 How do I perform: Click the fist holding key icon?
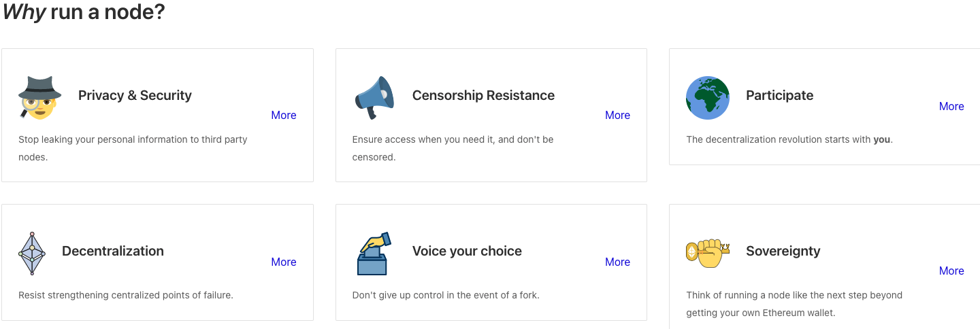[708, 253]
